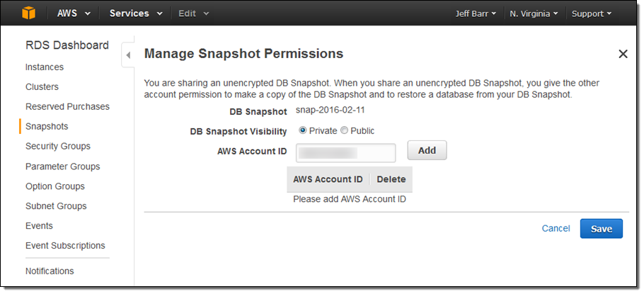Close the Manage Snapshot Permissions dialog
644x294 pixels.
click(x=623, y=54)
